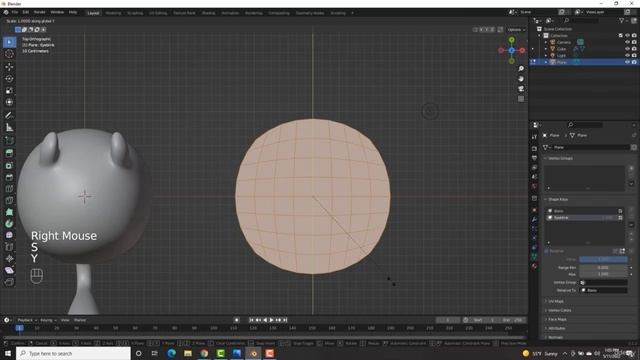Image resolution: width=640 pixels, height=360 pixels.
Task: Expand the Cube item in outliner
Action: 546,49
